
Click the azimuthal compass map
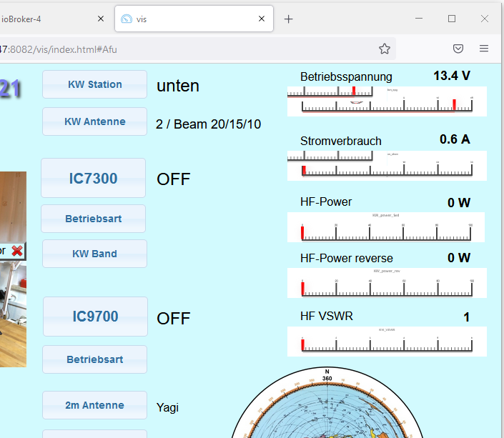pos(327,402)
